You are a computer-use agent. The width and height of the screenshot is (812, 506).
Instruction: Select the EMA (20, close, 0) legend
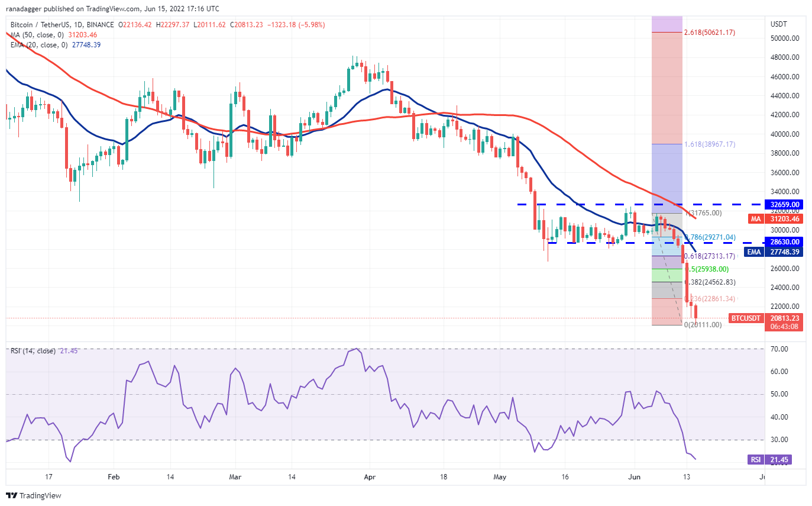[56, 44]
